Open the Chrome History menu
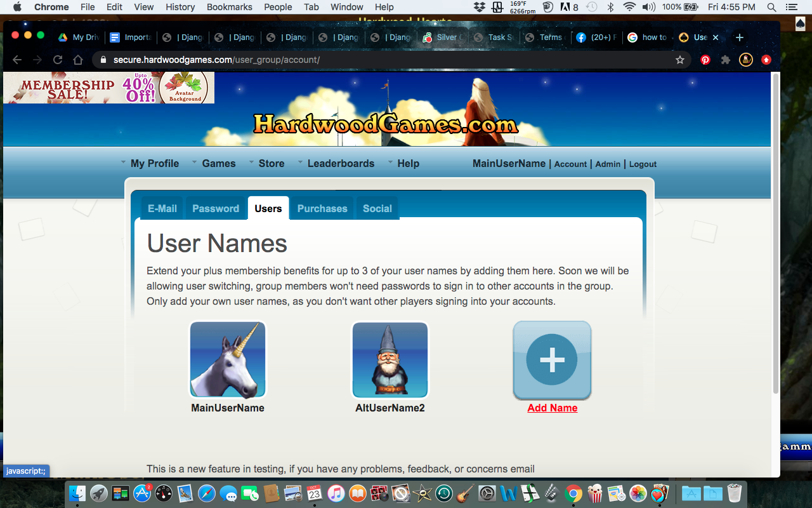Viewport: 812px width, 508px height. pyautogui.click(x=180, y=7)
